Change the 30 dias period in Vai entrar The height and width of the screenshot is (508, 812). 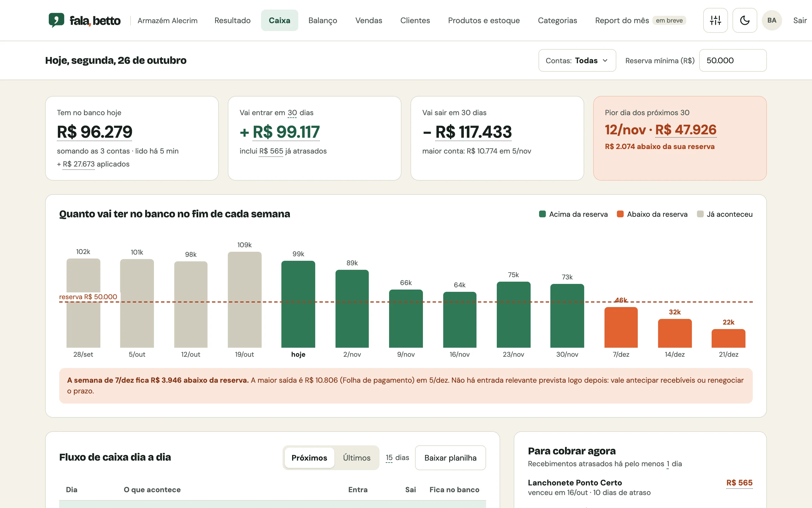pyautogui.click(x=292, y=113)
